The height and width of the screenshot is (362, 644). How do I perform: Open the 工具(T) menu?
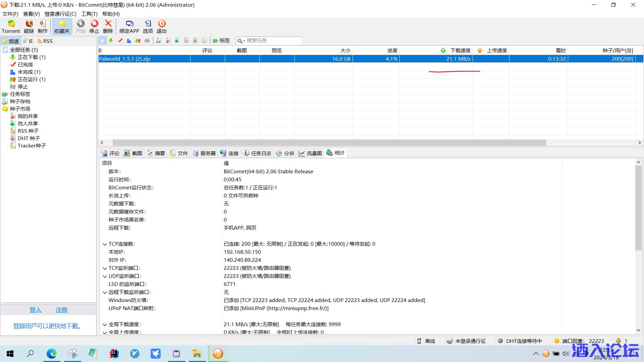click(x=89, y=14)
